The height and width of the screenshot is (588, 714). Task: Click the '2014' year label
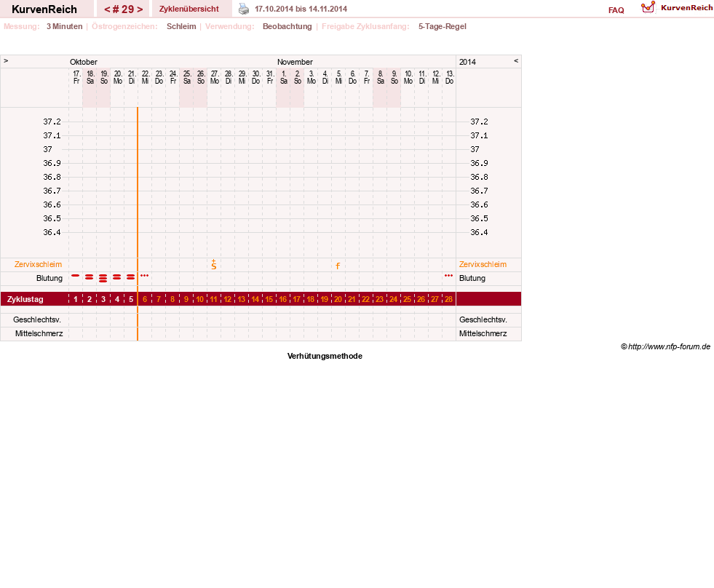pyautogui.click(x=467, y=62)
